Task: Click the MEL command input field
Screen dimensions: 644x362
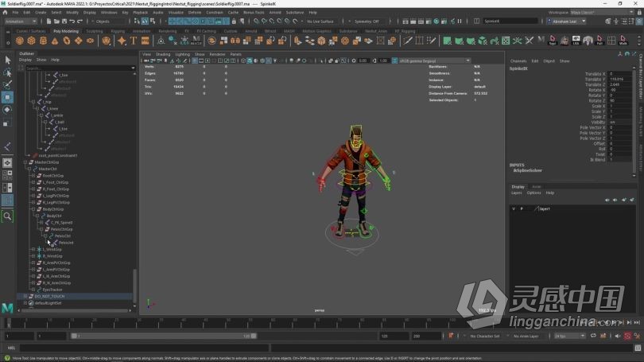Action: (145, 348)
